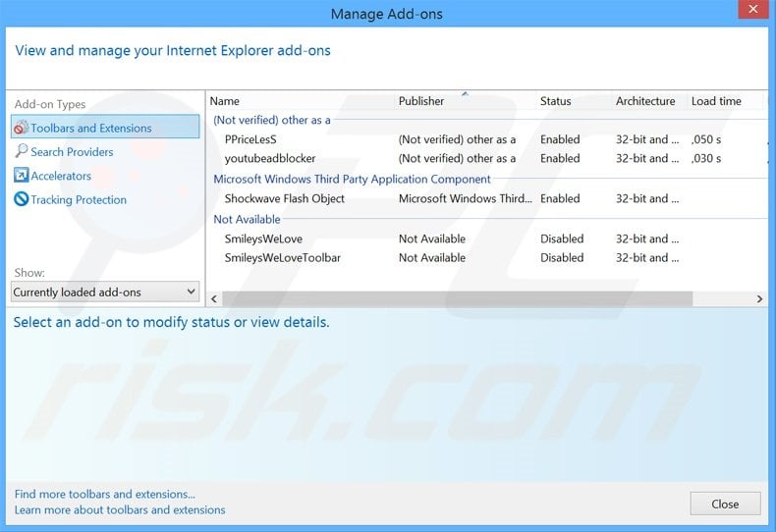Open the Show add-ons dropdown
This screenshot has width=776, height=532.
pyautogui.click(x=105, y=292)
